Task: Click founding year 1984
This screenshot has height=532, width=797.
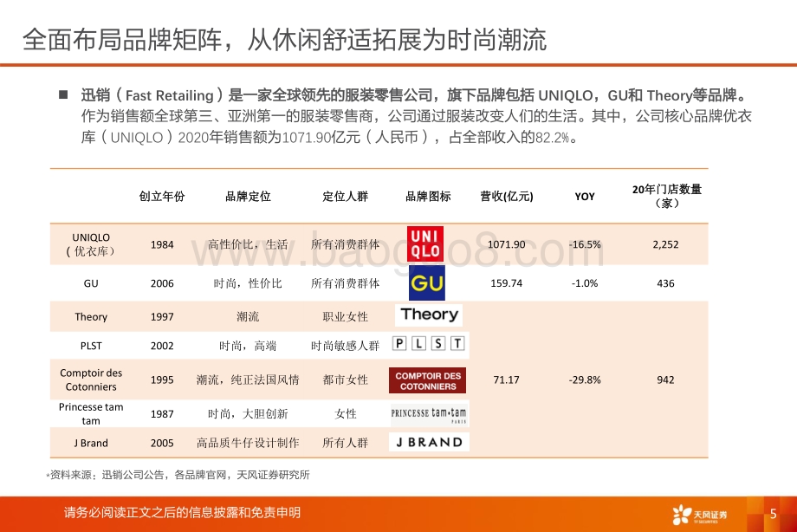Action: click(162, 244)
